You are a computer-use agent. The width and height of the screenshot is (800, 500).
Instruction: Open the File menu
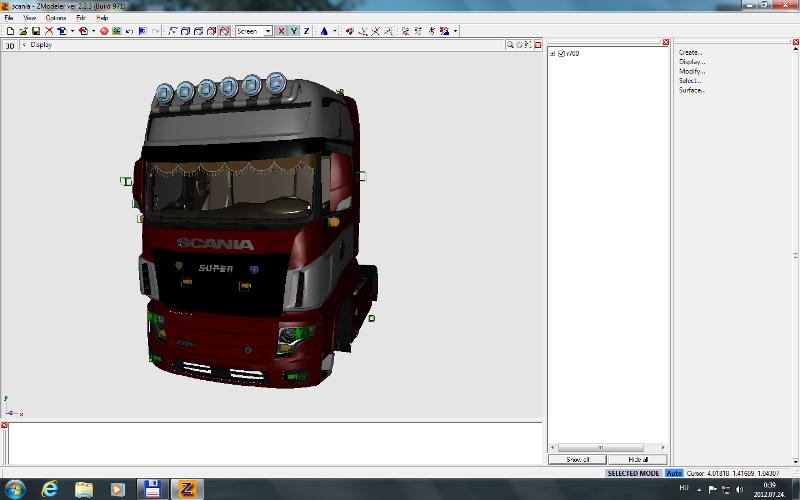(x=9, y=18)
